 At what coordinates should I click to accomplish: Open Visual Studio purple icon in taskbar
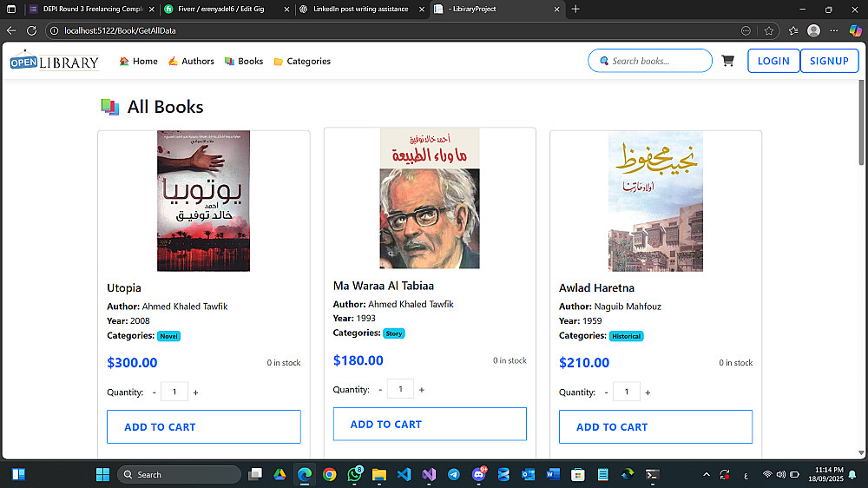click(429, 474)
